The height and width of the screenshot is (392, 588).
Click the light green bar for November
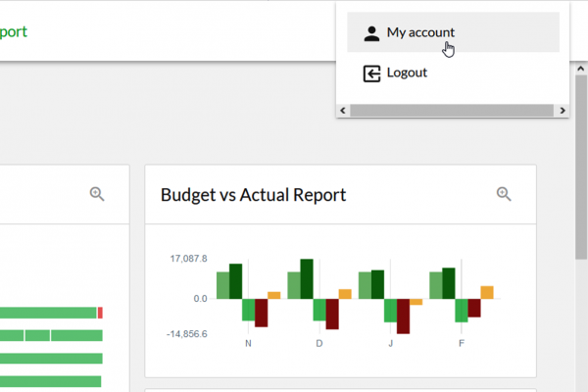[x=222, y=285]
